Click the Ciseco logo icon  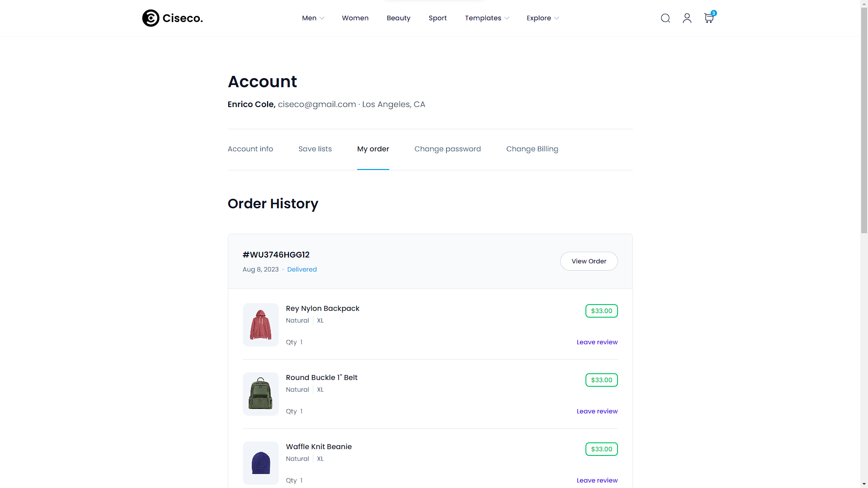[151, 18]
